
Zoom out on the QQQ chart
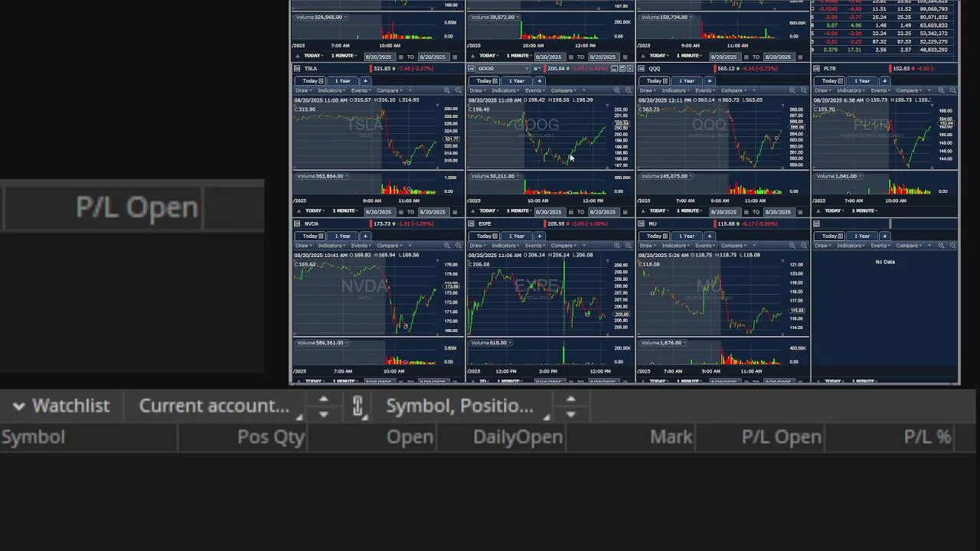(803, 90)
